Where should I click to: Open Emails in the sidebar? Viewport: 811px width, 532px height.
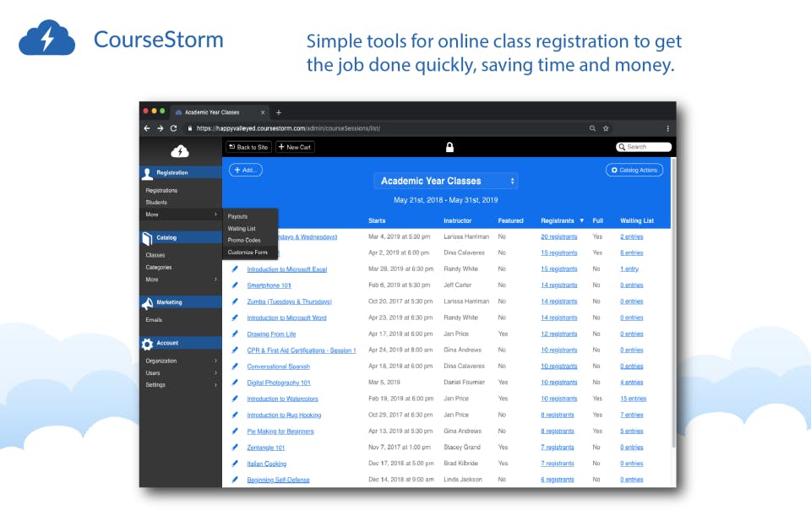tap(154, 320)
